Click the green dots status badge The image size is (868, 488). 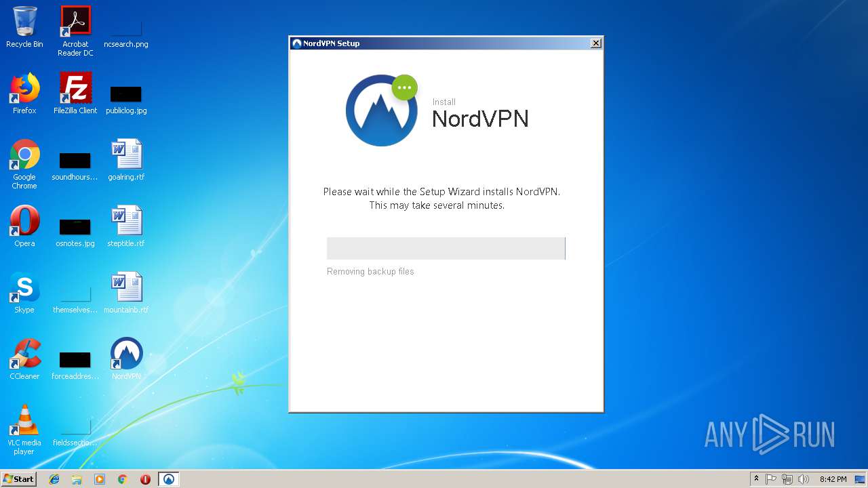click(405, 87)
